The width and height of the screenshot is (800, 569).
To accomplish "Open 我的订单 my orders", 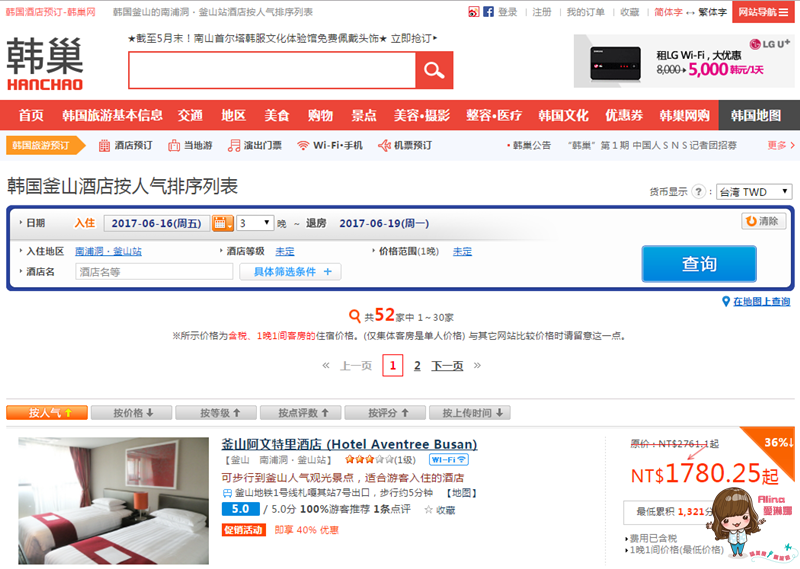I will point(586,12).
